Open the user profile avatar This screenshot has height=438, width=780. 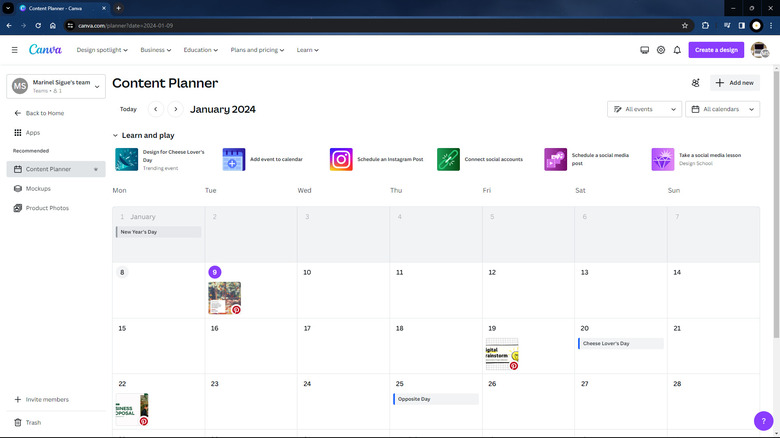(759, 50)
